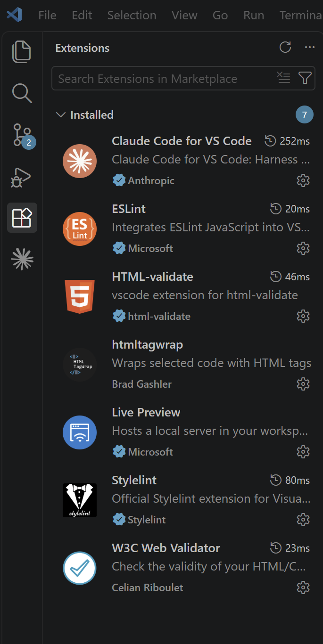Open Extensions views and more actions menu
323x644 pixels.
click(309, 47)
